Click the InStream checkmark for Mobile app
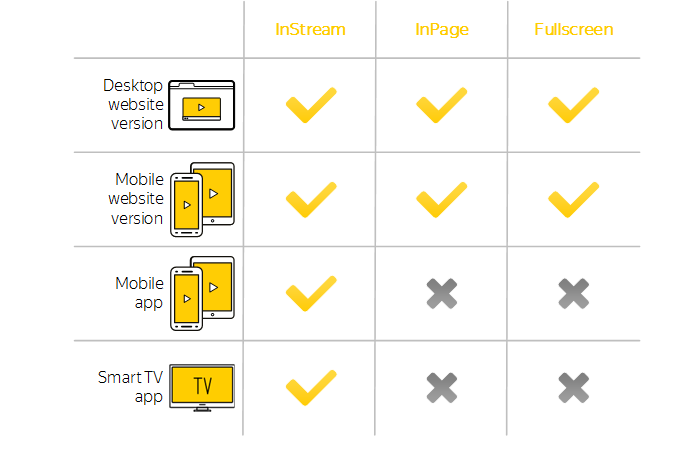 click(311, 294)
